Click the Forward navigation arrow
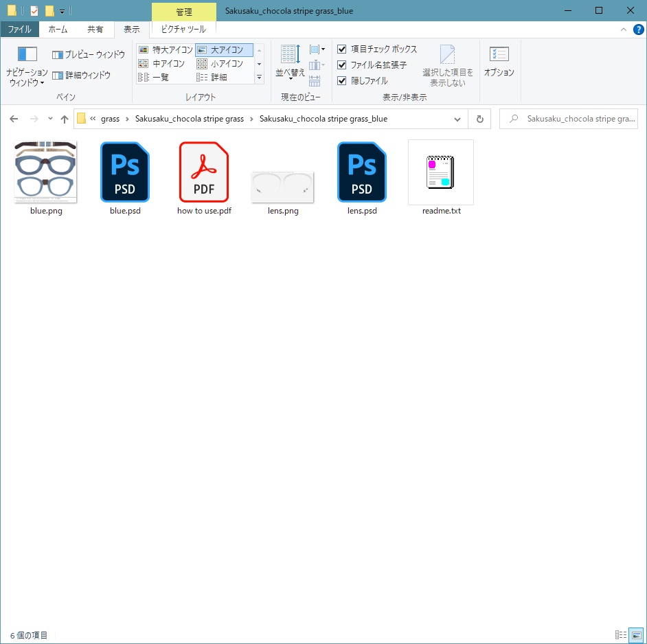Screen dimensions: 647x644 point(34,119)
